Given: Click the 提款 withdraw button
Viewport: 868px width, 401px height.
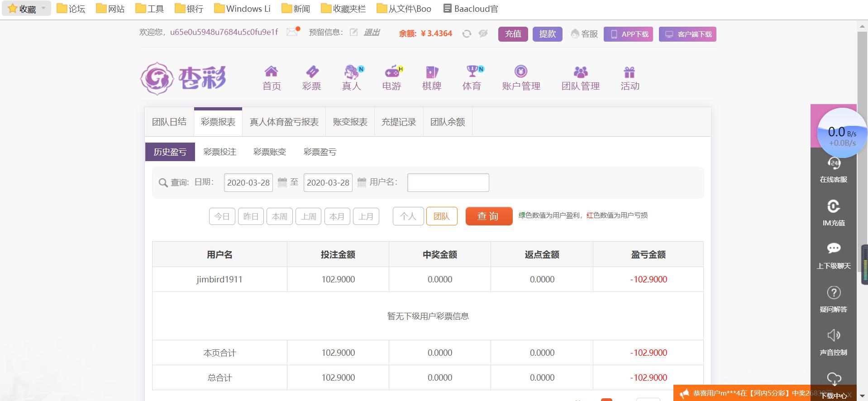Looking at the screenshot, I should [548, 34].
